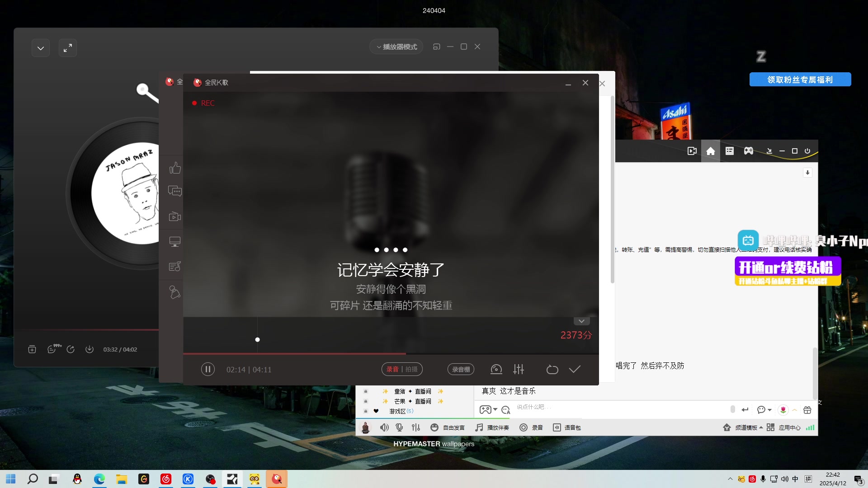Open the video playback sidebar icon
The height and width of the screenshot is (488, 868).
tap(175, 217)
